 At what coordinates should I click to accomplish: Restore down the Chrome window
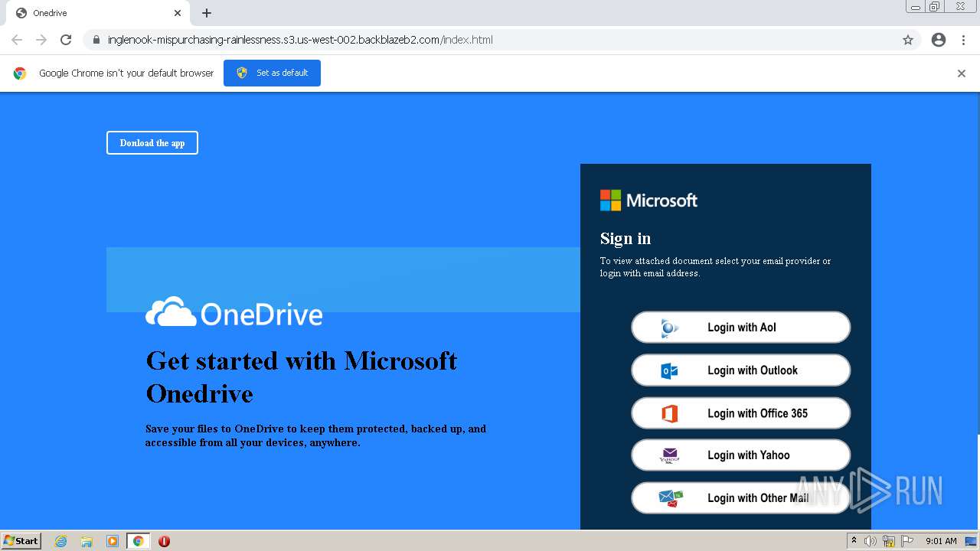click(935, 7)
